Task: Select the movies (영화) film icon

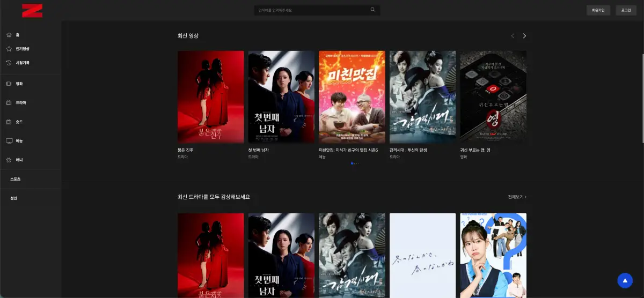Action: point(9,84)
